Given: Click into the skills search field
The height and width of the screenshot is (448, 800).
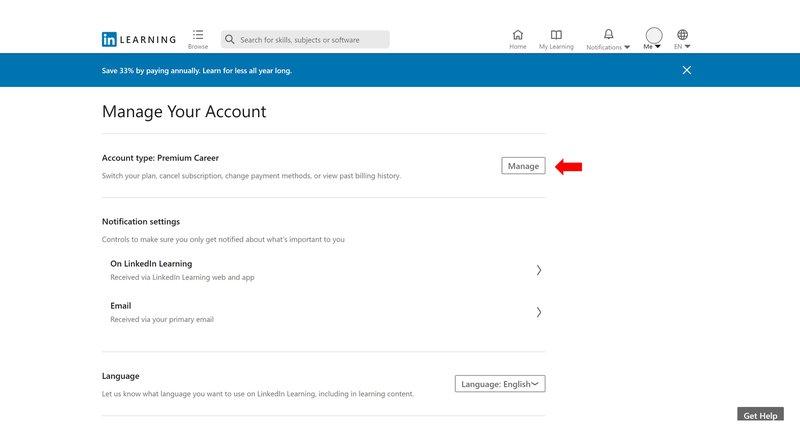Looking at the screenshot, I should click(x=310, y=40).
